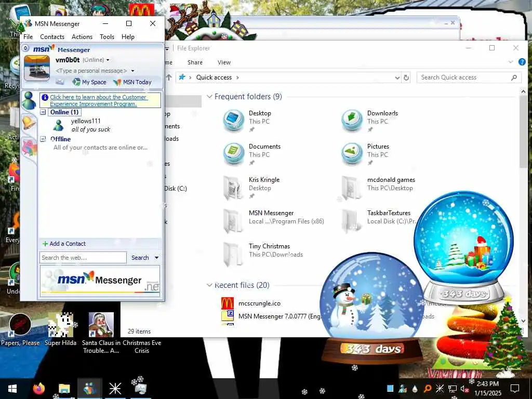Click the Type a personal message field
The width and height of the screenshot is (532, 399).
91,71
